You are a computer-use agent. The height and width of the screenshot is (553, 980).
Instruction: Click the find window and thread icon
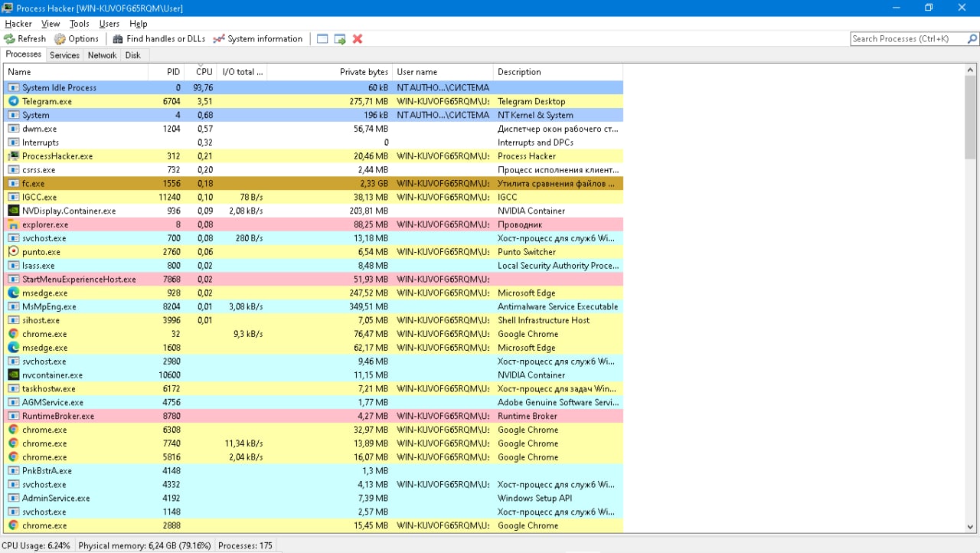click(340, 39)
